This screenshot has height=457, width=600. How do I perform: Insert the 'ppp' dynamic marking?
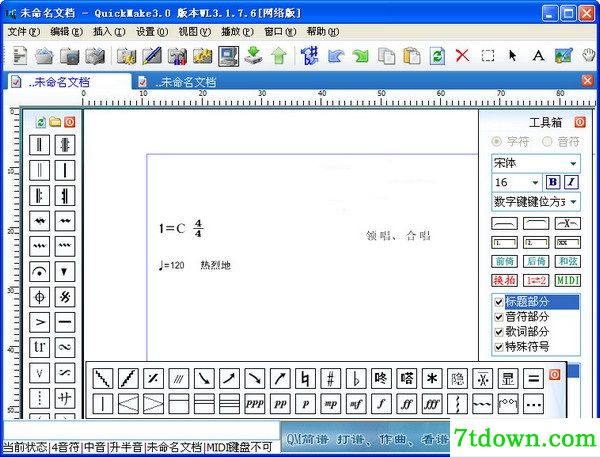tap(254, 404)
